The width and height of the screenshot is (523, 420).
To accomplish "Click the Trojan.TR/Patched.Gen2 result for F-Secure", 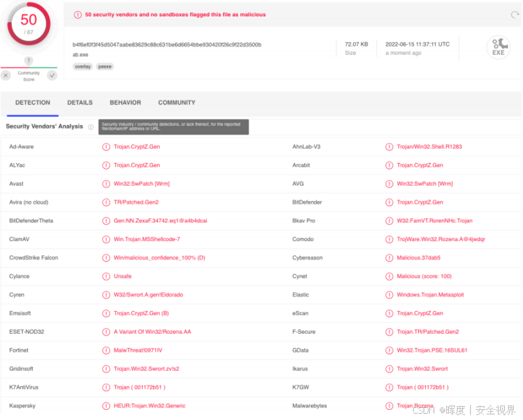I will coord(427,332).
